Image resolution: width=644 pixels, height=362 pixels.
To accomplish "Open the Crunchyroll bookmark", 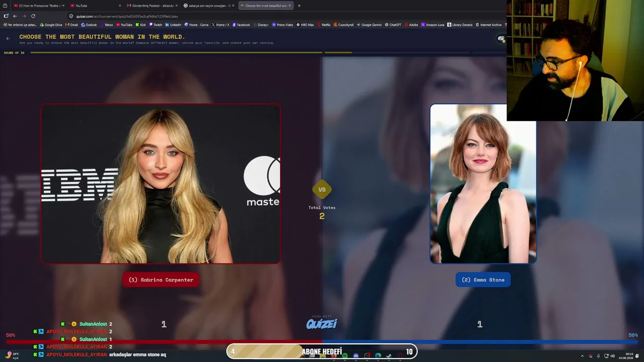I will [x=344, y=25].
